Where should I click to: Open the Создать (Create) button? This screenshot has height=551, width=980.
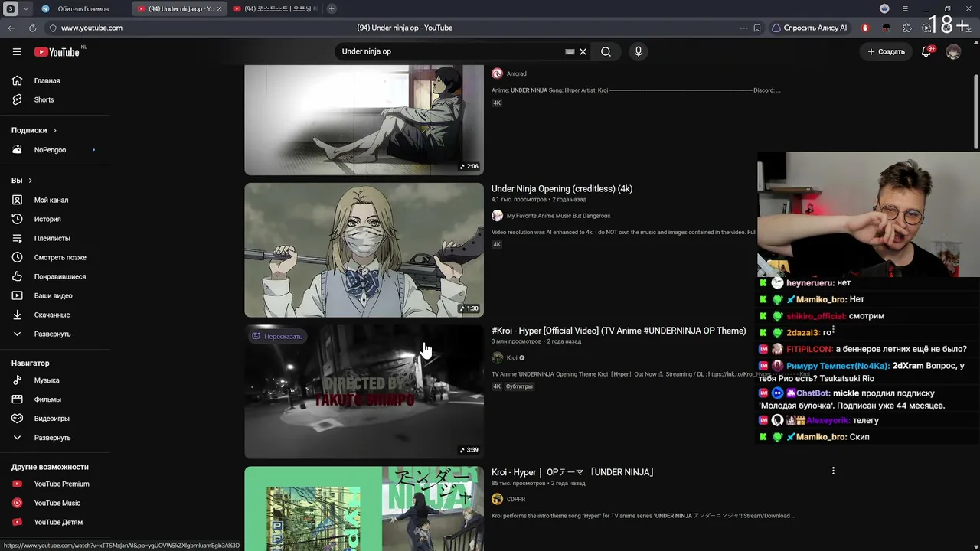coord(887,51)
